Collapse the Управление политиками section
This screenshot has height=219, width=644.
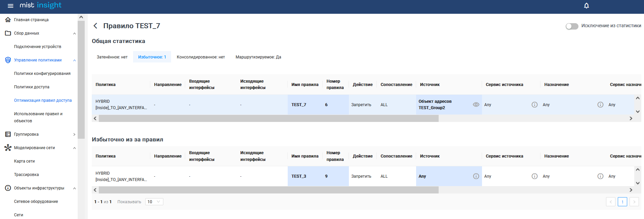74,60
